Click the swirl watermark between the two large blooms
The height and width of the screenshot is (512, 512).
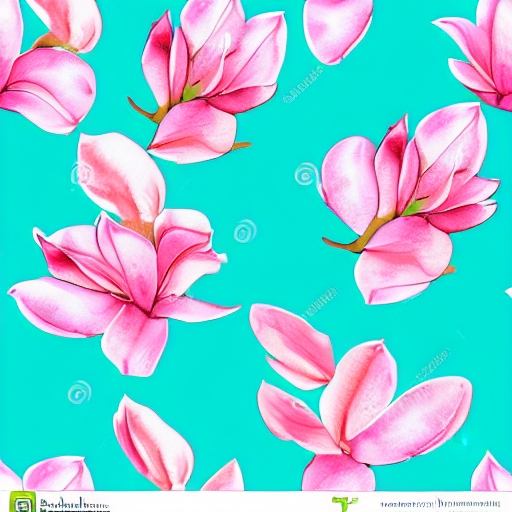point(245,231)
